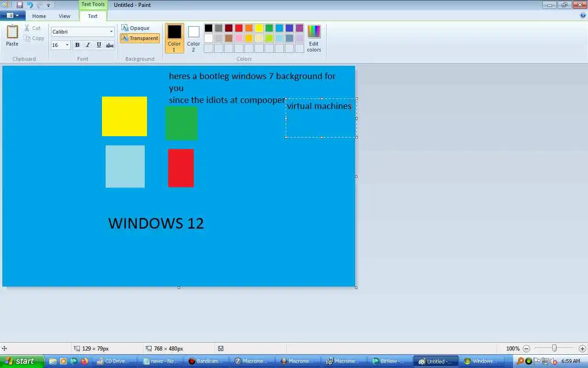Viewport: 588px width, 368px height.
Task: Click the Firefox quick launch icon
Action: [85, 362]
